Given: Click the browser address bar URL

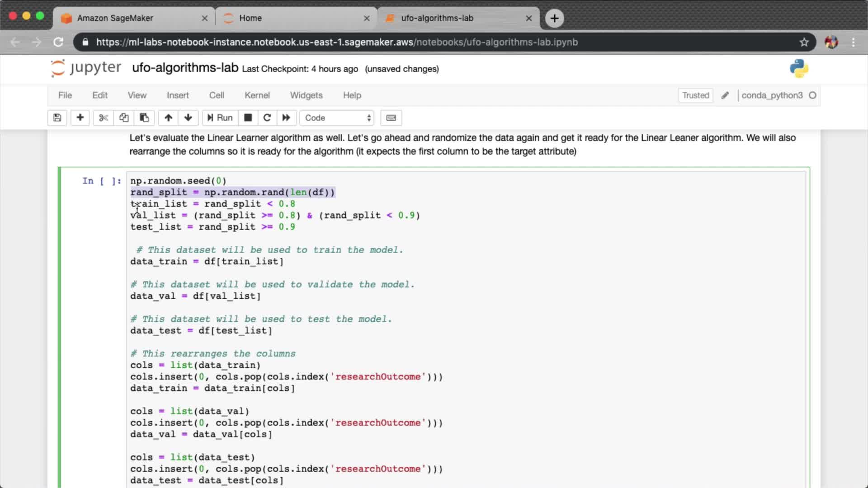Looking at the screenshot, I should click(337, 42).
